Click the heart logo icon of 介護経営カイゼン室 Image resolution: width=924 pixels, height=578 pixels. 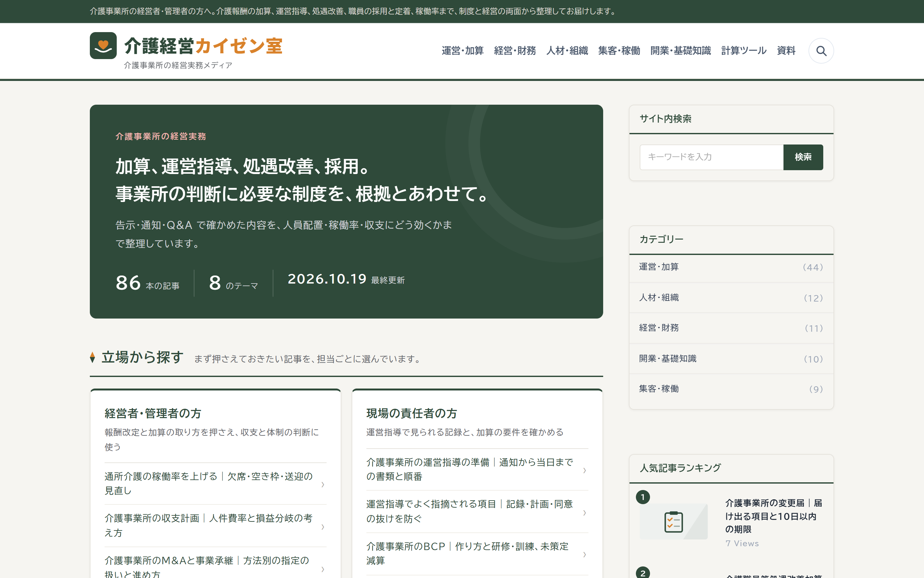coord(103,46)
